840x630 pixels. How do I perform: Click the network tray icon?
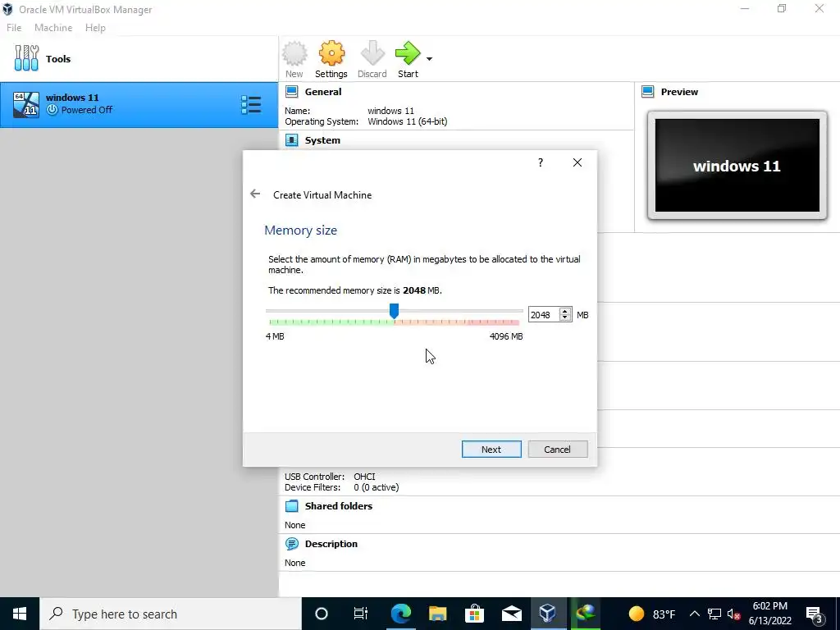tap(714, 614)
